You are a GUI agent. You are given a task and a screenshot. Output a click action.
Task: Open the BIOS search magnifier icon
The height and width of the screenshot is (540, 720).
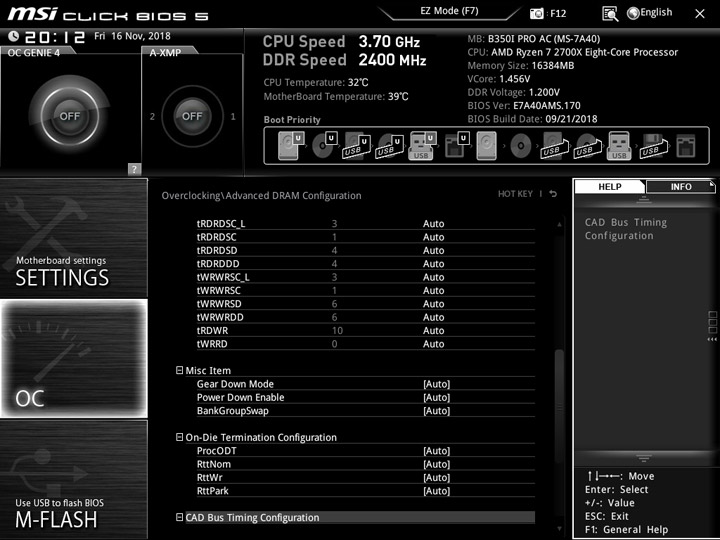pyautogui.click(x=610, y=14)
